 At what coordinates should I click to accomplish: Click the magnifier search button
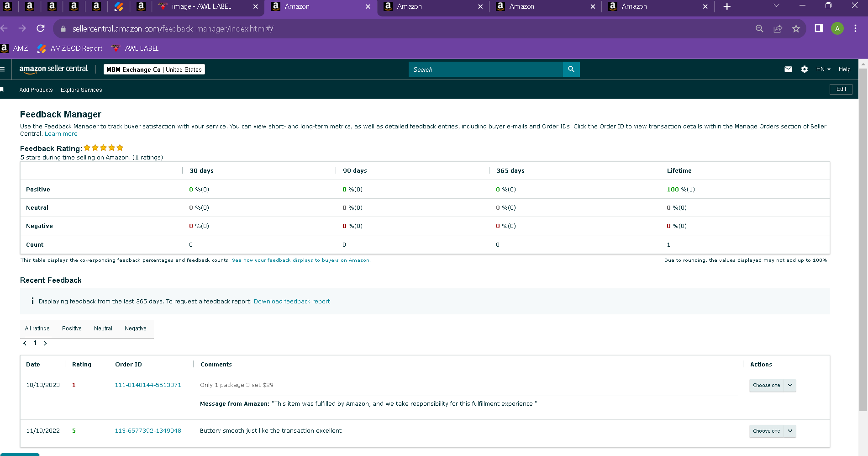pos(571,69)
